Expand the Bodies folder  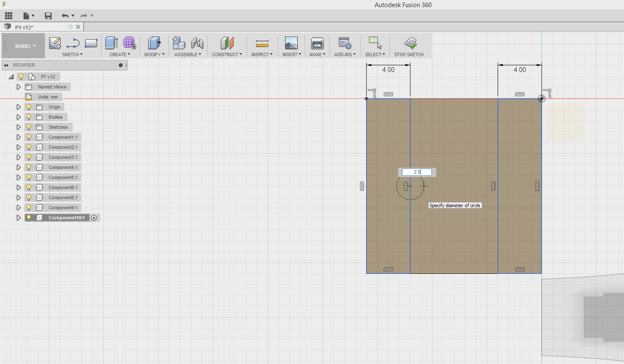[x=18, y=117]
